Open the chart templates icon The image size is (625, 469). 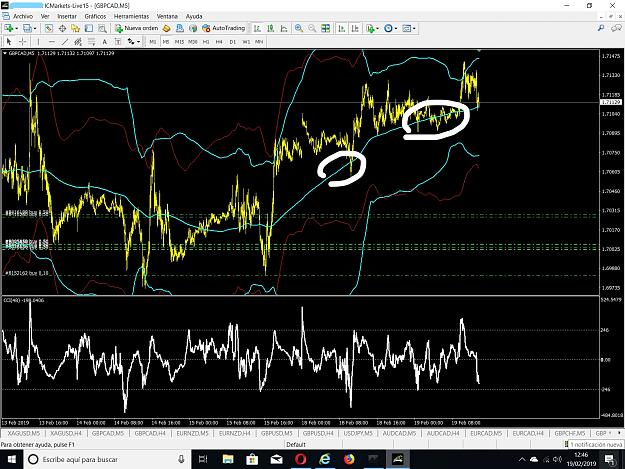[x=407, y=28]
